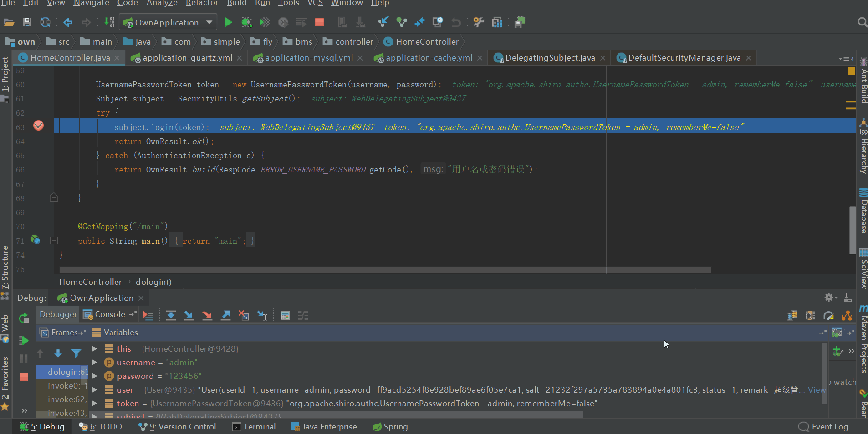Screen dimensions: 868x434
Task: Step into with the blue diagonal arrow
Action: tap(189, 315)
